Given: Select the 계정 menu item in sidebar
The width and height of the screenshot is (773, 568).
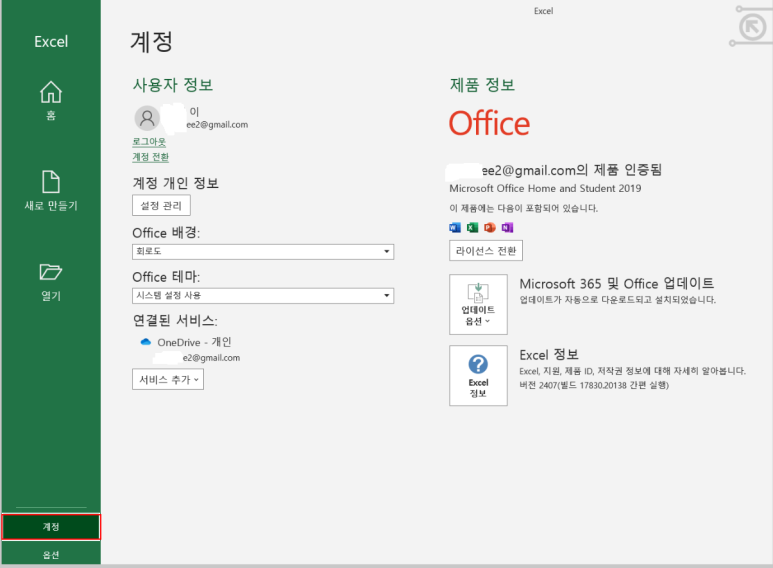Looking at the screenshot, I should click(51, 527).
